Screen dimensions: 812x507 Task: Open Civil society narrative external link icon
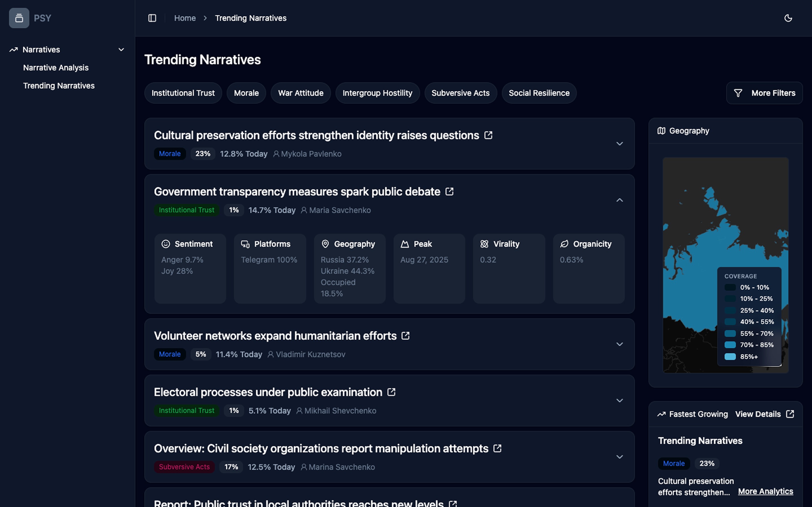click(497, 448)
